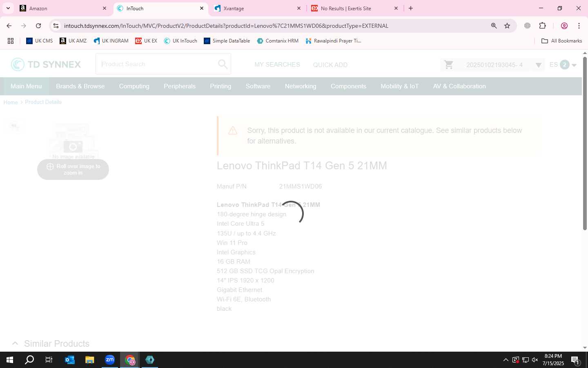
Task: Open Chrome profile avatar icon
Action: click(x=564, y=26)
